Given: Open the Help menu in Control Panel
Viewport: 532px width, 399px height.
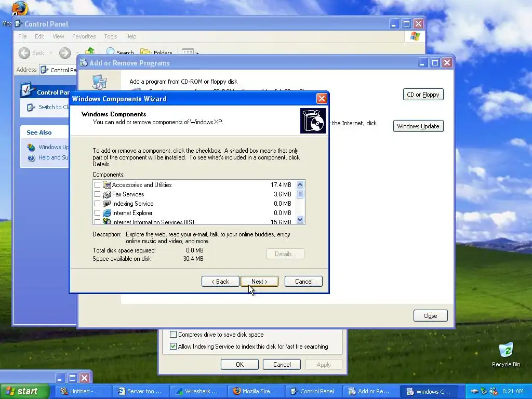Looking at the screenshot, I should (130, 36).
